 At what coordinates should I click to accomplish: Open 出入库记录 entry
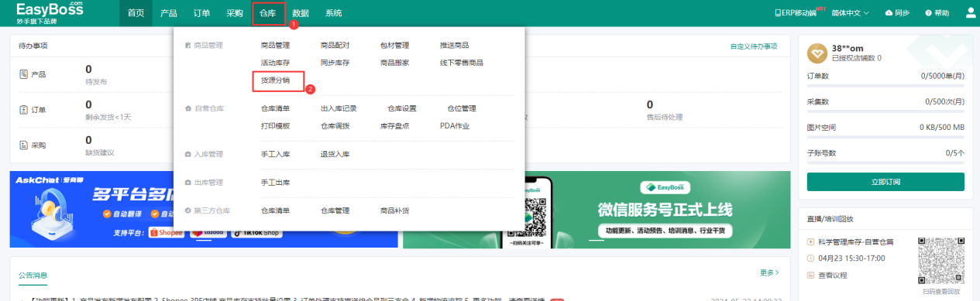point(339,109)
